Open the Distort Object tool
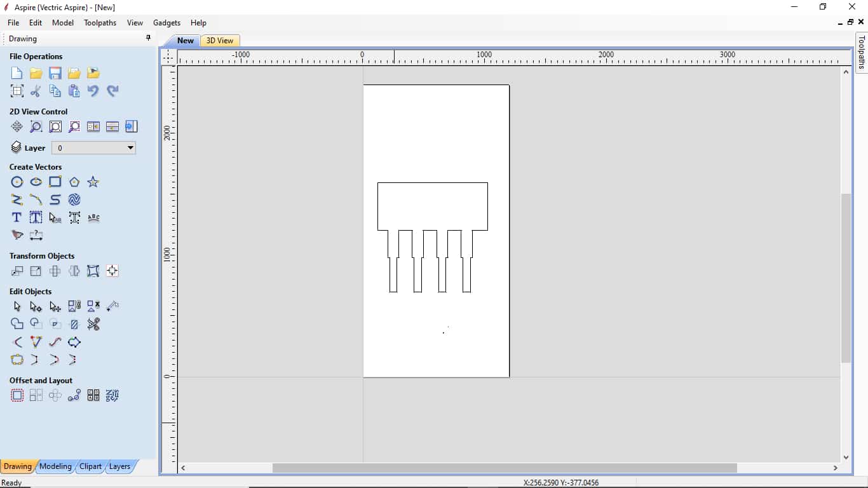868x488 pixels. [93, 271]
